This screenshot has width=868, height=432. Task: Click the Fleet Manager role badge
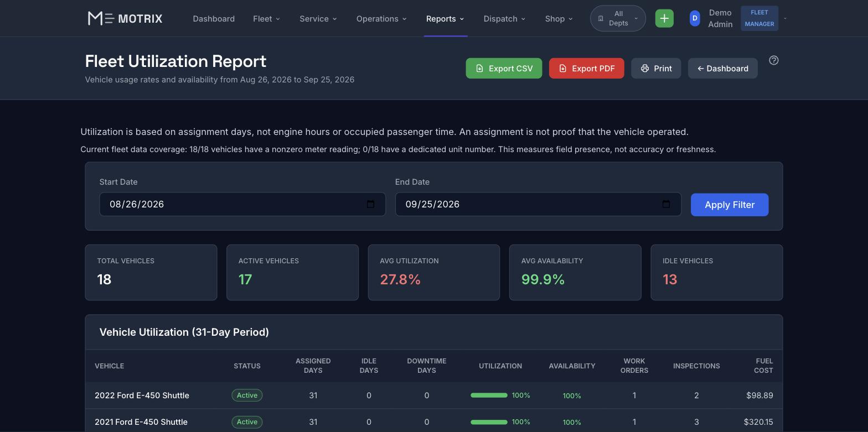(759, 18)
